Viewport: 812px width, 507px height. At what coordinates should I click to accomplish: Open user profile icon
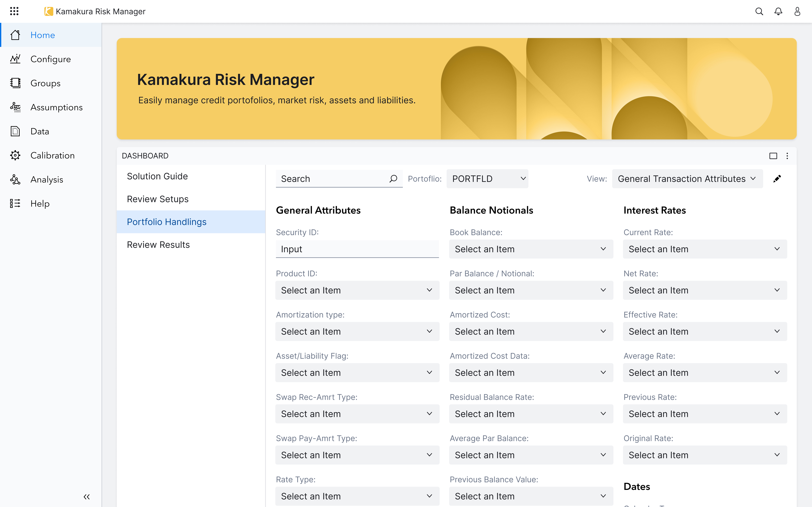(x=797, y=11)
